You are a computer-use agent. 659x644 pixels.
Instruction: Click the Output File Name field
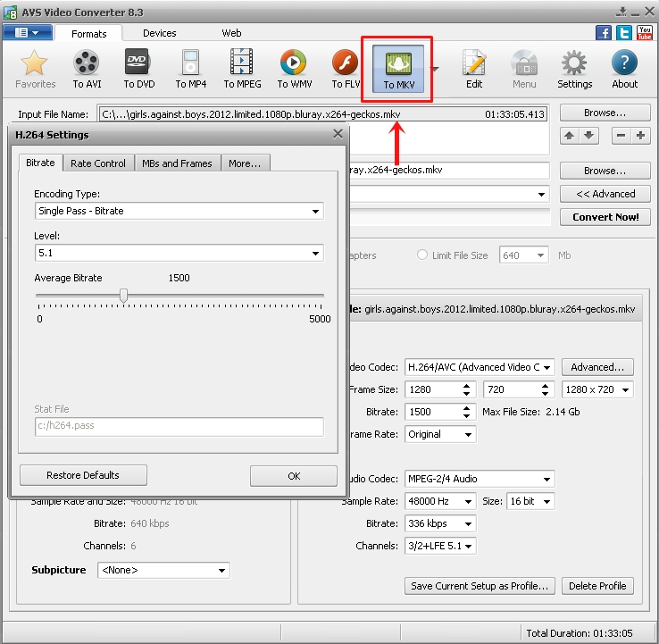click(x=449, y=170)
